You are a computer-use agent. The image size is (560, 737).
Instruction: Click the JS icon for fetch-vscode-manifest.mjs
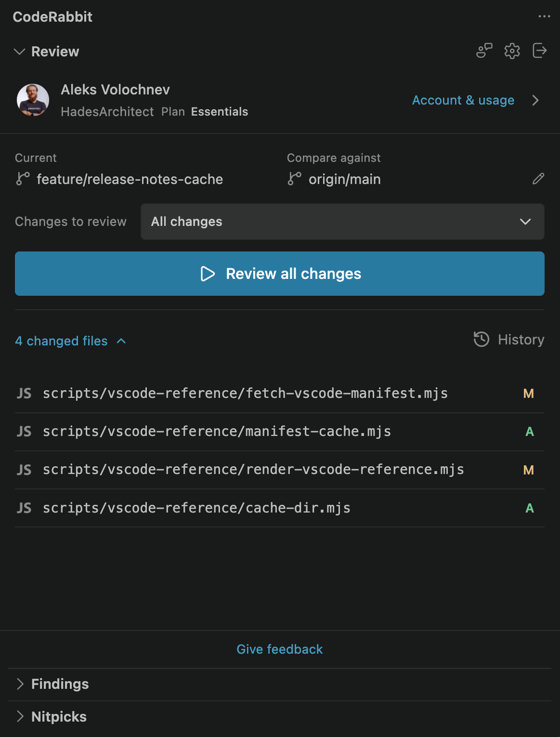pyautogui.click(x=24, y=394)
